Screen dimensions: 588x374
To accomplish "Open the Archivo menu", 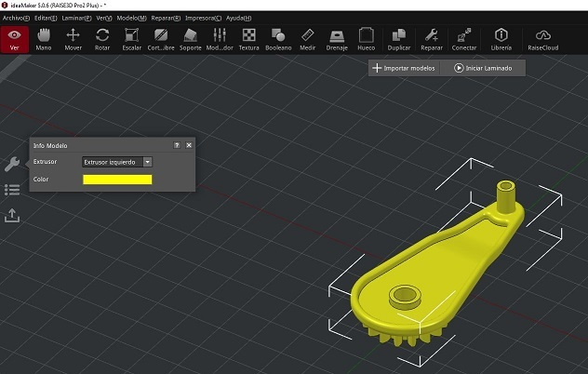I will [16, 18].
